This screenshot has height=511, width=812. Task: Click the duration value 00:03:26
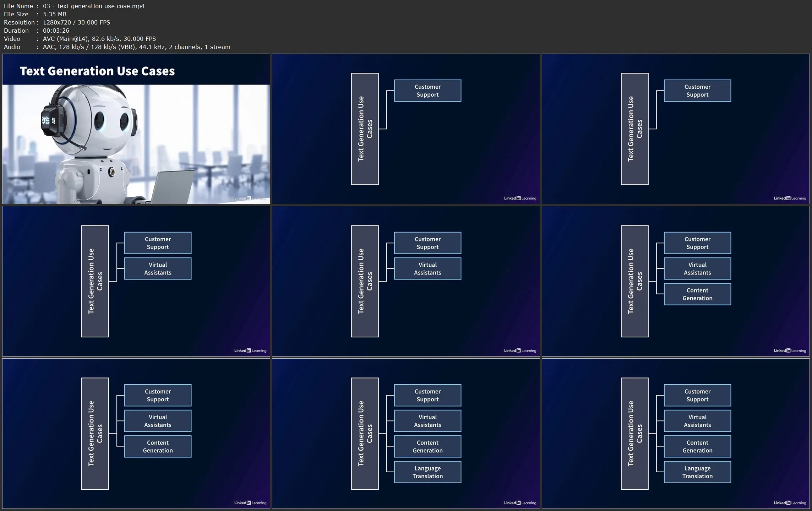coord(56,31)
